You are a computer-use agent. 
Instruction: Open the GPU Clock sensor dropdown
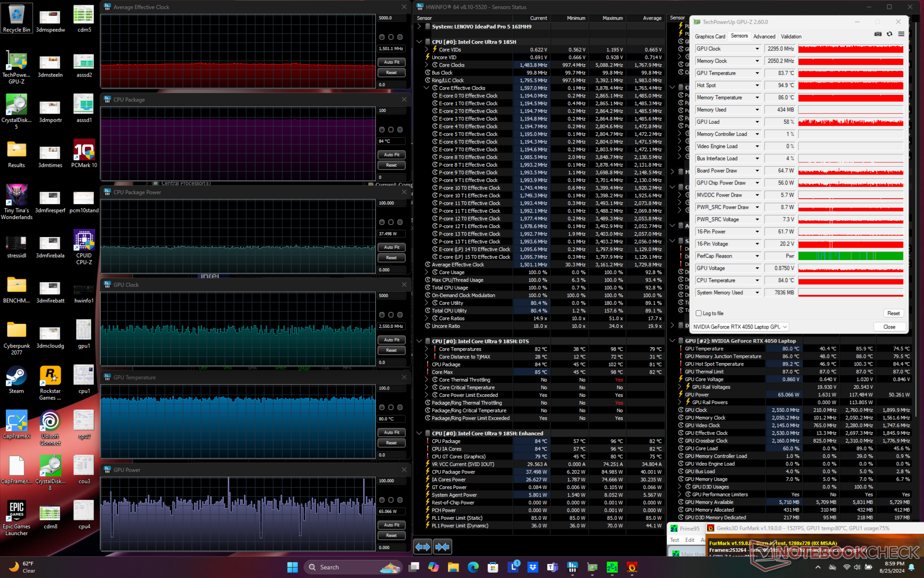757,49
